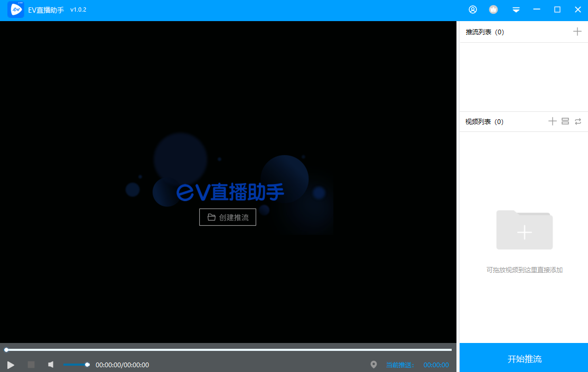This screenshot has width=588, height=372.
Task: Click the 视频列表 (0) header
Action: (484, 122)
